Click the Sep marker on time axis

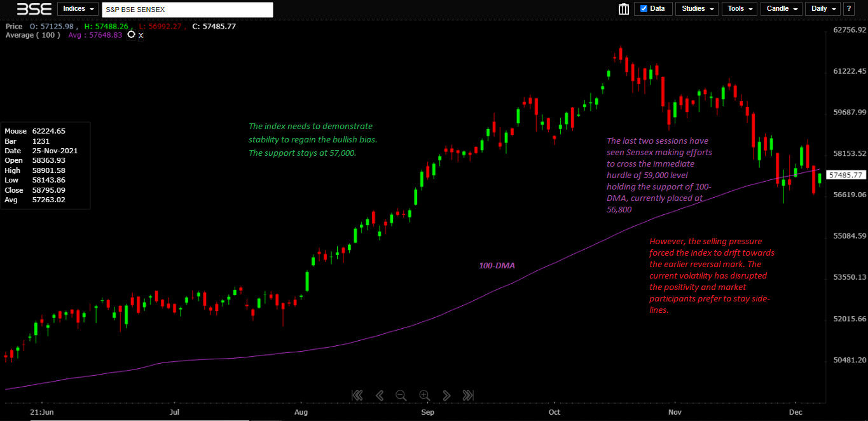(x=427, y=412)
